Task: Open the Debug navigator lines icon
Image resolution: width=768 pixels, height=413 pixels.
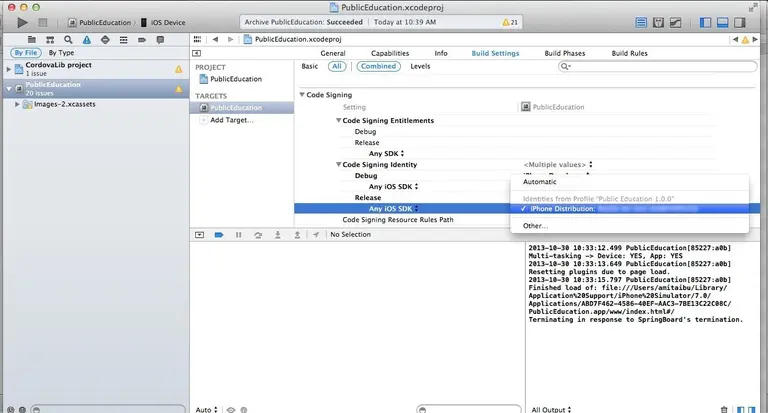Action: click(x=123, y=40)
